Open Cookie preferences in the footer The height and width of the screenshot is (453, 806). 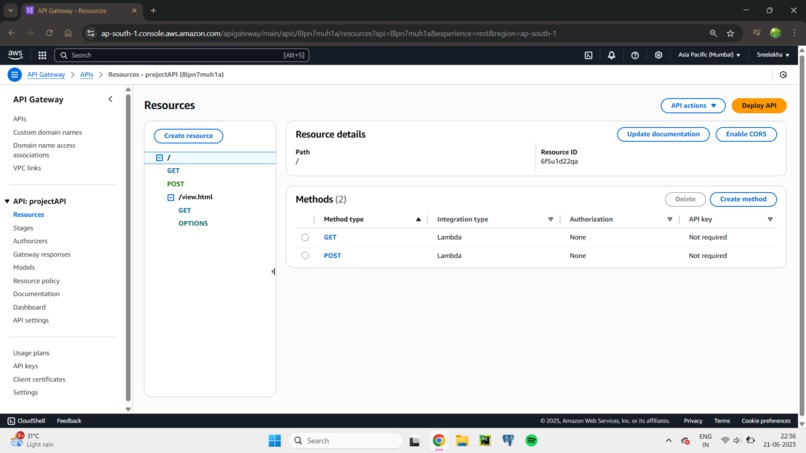pos(766,421)
